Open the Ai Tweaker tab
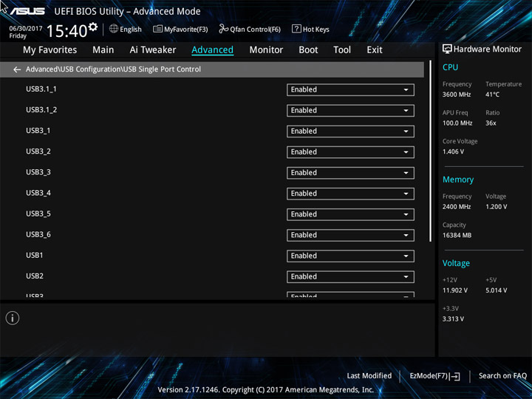 (x=153, y=50)
